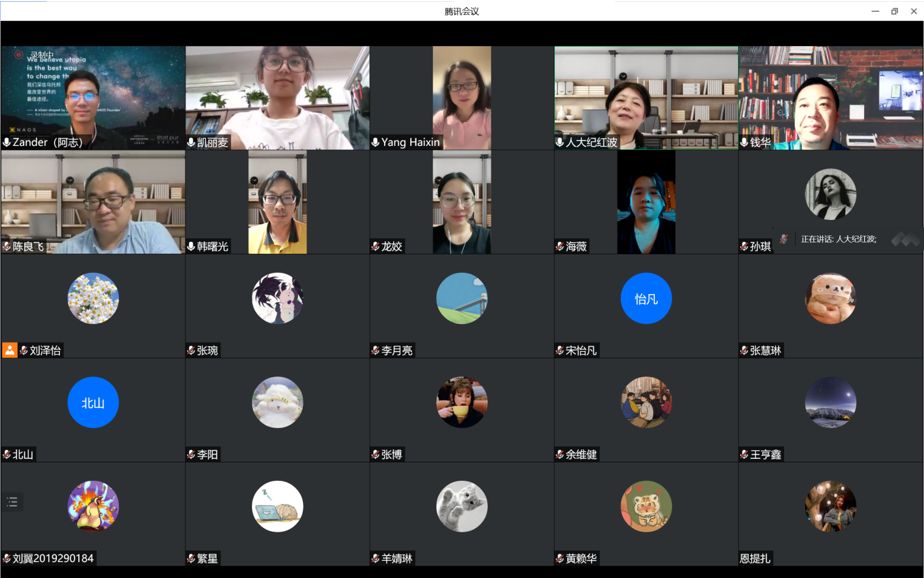Select 陈良飞 video tile
Image resolution: width=924 pixels, height=578 pixels.
pos(93,202)
